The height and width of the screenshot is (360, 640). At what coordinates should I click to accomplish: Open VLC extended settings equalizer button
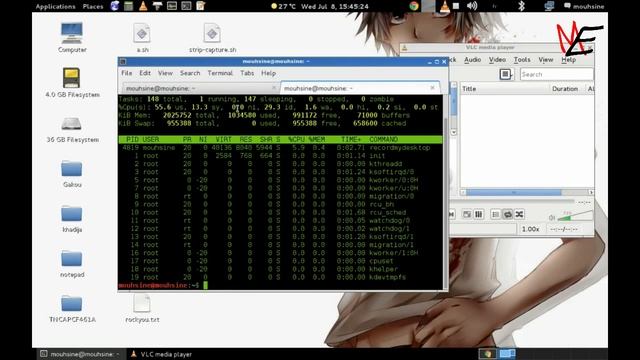(x=479, y=214)
